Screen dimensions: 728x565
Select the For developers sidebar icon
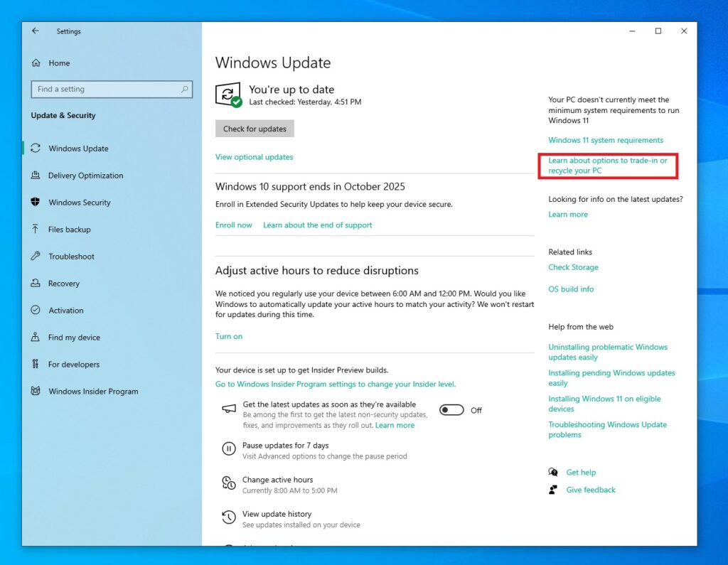(x=37, y=365)
